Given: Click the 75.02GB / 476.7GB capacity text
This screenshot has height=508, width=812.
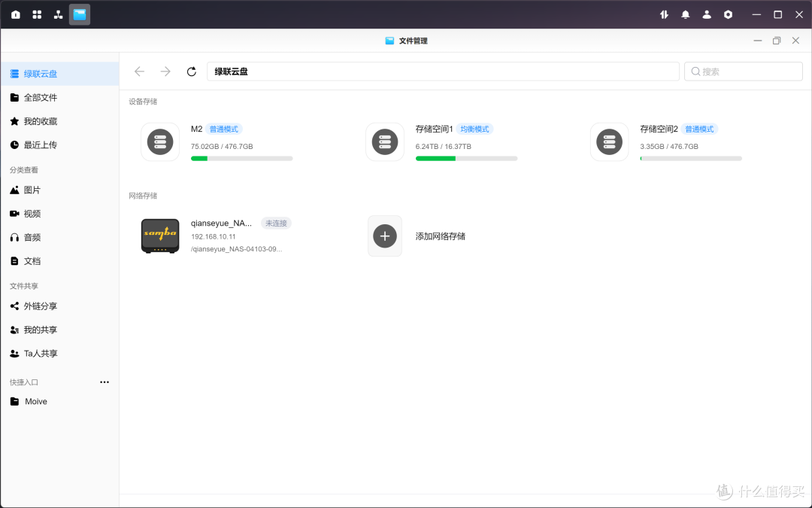Looking at the screenshot, I should pos(222,147).
